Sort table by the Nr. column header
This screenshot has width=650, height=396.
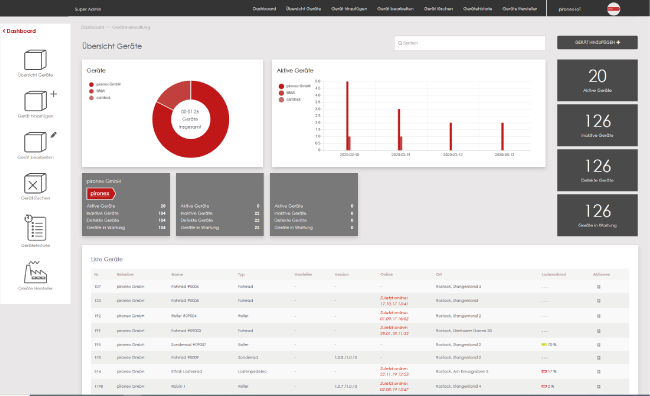point(96,275)
